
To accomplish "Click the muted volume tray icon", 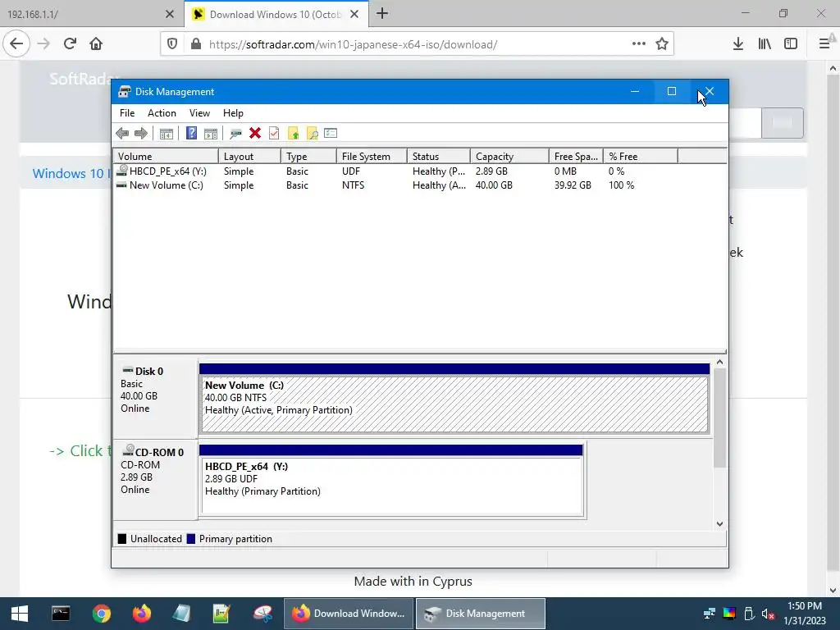I will pyautogui.click(x=768, y=614).
